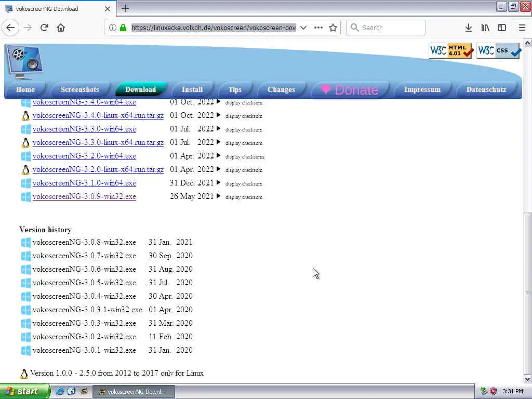Download vokoscreenNG-3.1.0-win64.exe link

point(84,183)
